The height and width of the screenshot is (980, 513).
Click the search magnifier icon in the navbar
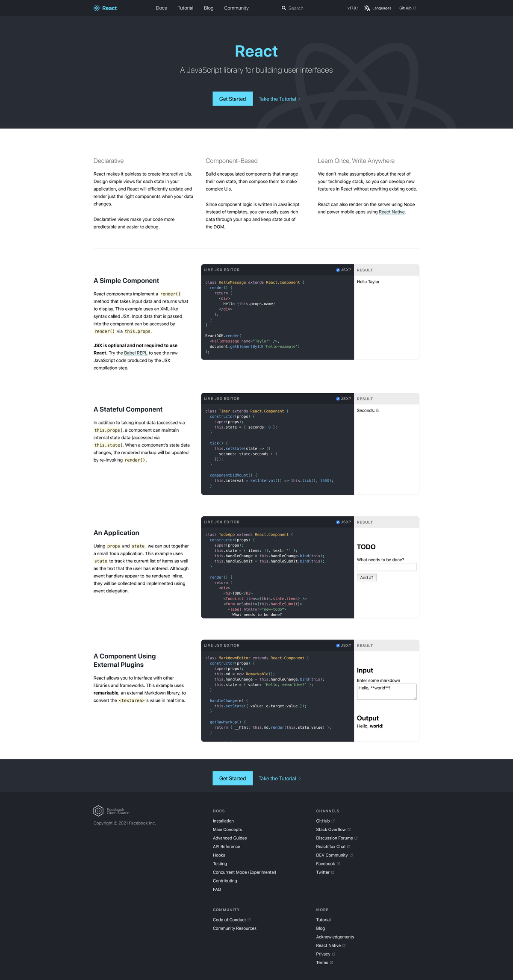[x=283, y=8]
